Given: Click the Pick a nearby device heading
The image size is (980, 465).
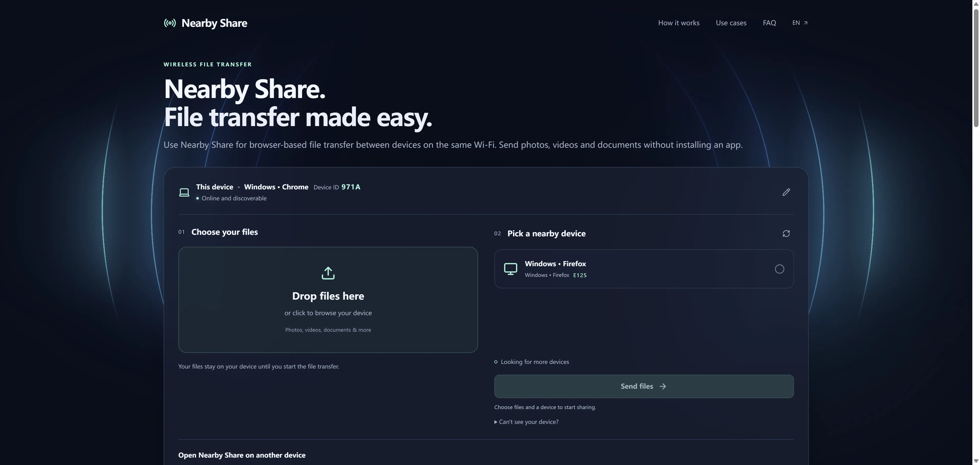Looking at the screenshot, I should tap(546, 234).
